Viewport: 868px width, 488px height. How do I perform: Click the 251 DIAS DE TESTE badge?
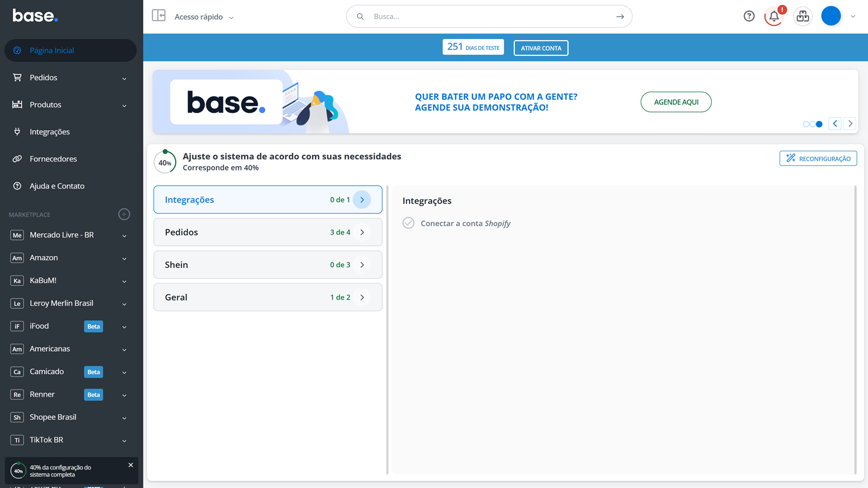tap(473, 47)
